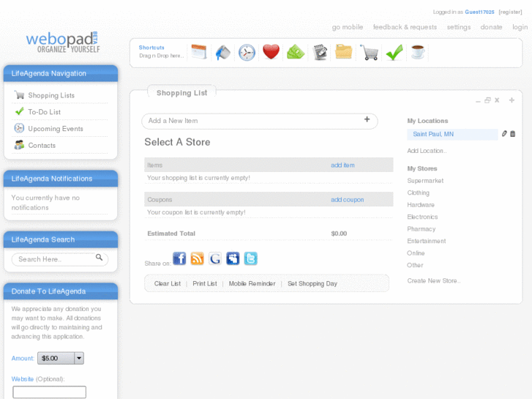
Task: Click the add coupon link
Action: click(x=347, y=200)
